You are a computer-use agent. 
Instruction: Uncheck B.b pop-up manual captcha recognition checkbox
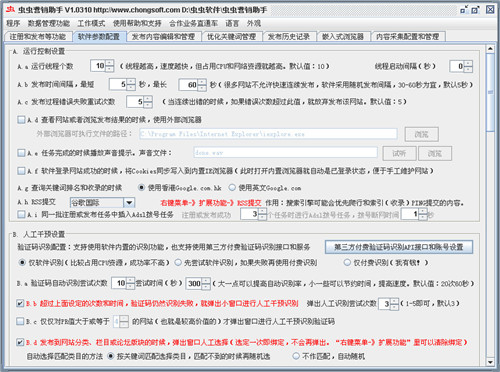(20, 303)
